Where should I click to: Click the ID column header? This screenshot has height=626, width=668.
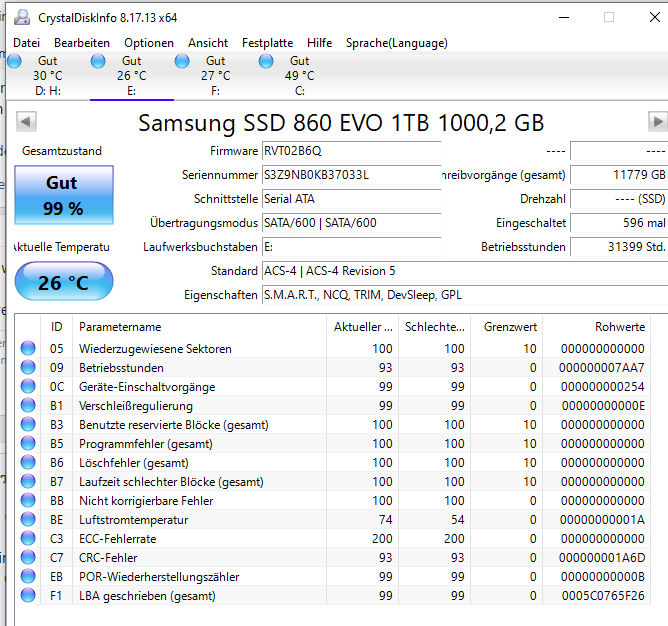tap(56, 327)
